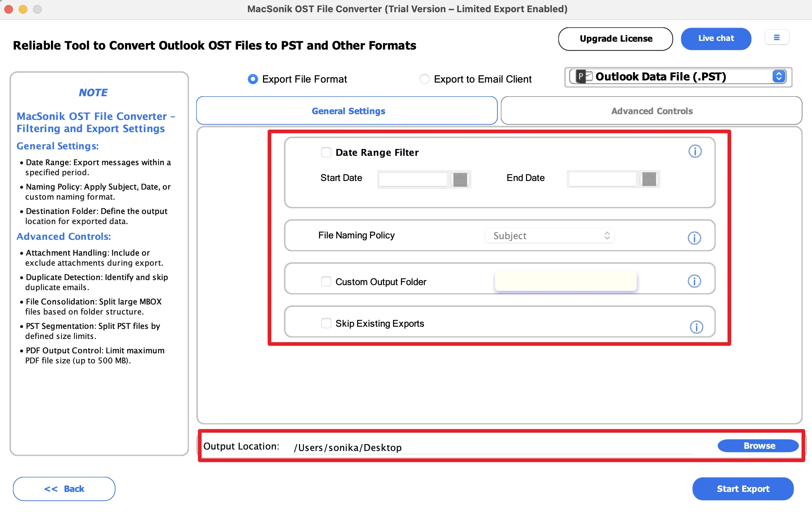The height and width of the screenshot is (512, 812).
Task: Click the 'Output Location:' label
Action: click(241, 446)
